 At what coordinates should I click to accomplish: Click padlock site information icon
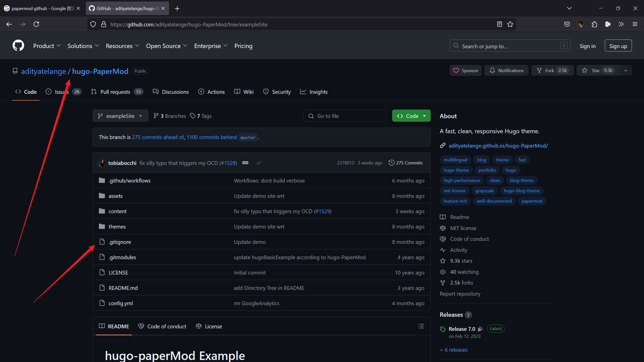[x=103, y=24]
